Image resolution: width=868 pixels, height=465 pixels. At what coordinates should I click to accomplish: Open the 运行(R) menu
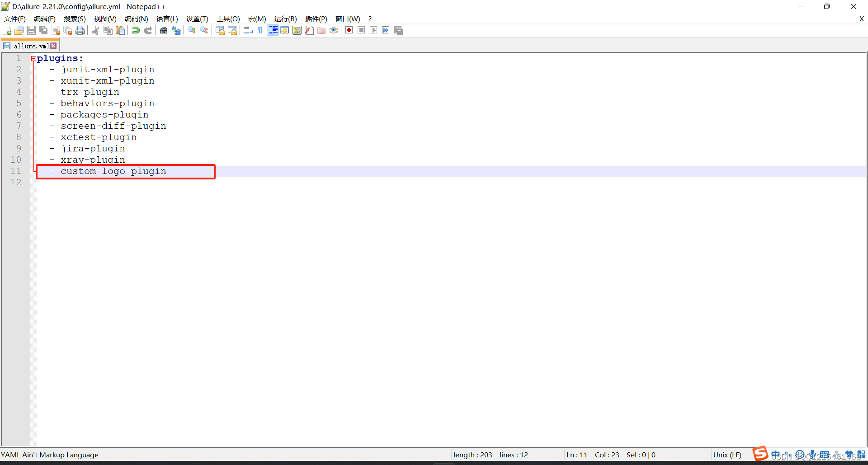[x=286, y=19]
